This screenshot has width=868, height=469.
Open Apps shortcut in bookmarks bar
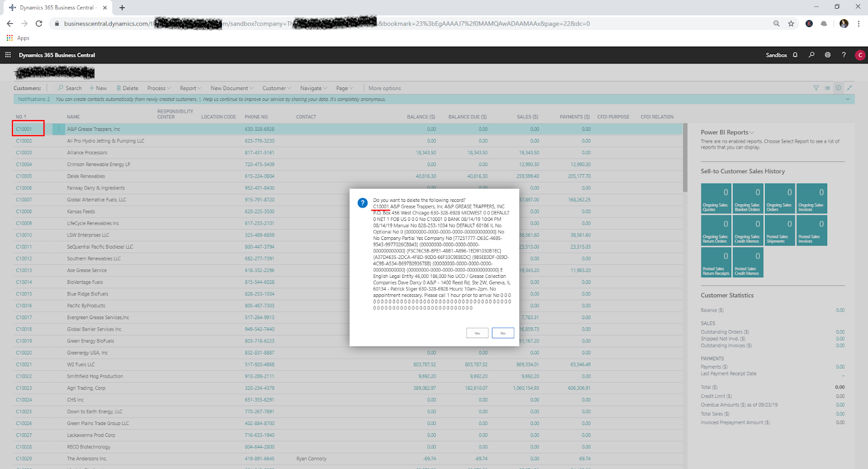(x=18, y=38)
